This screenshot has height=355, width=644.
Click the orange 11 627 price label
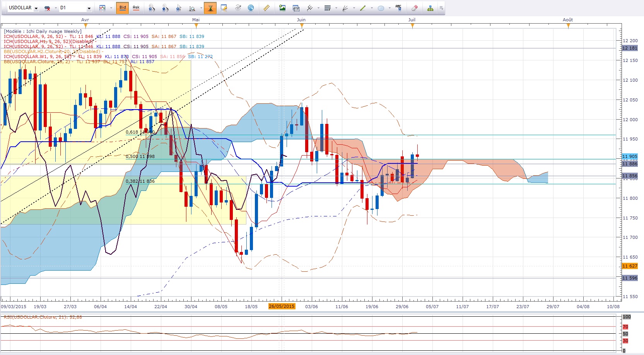[630, 266]
